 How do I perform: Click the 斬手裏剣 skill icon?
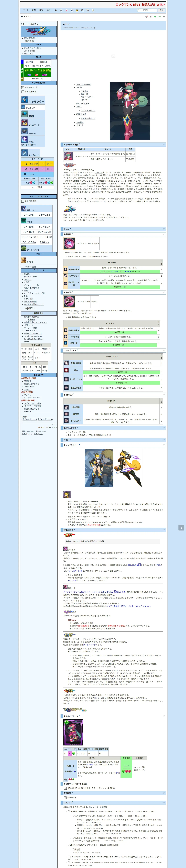[x=69, y=243]
